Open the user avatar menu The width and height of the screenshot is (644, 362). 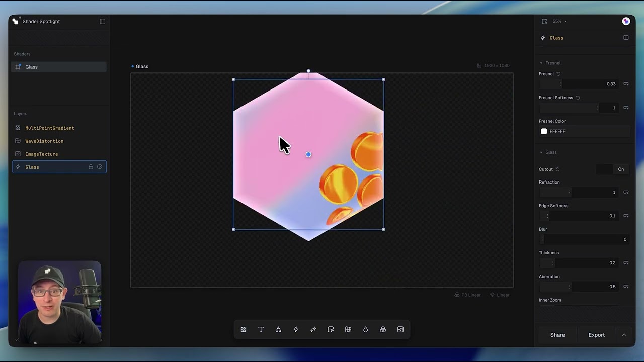(x=626, y=21)
